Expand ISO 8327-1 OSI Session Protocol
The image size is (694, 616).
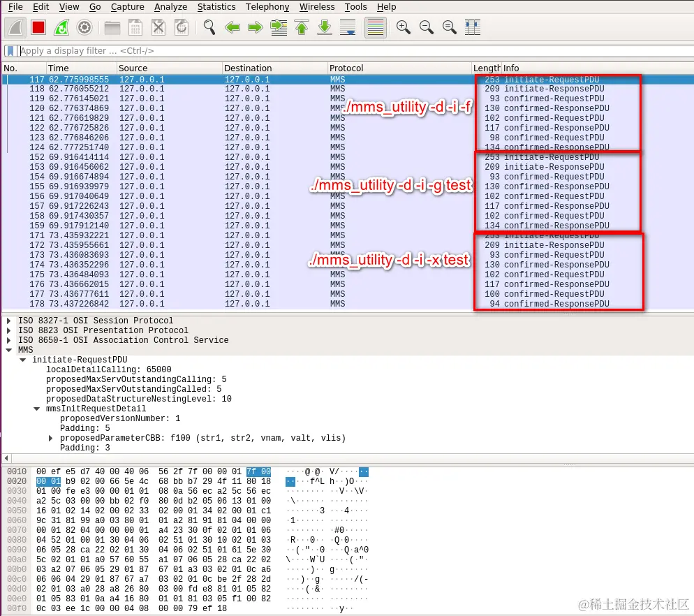coord(8,321)
